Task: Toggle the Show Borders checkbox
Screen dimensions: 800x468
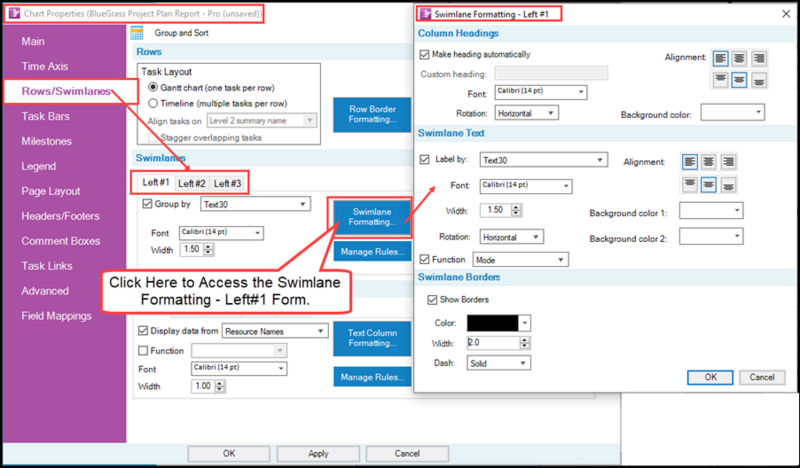Action: pos(432,300)
